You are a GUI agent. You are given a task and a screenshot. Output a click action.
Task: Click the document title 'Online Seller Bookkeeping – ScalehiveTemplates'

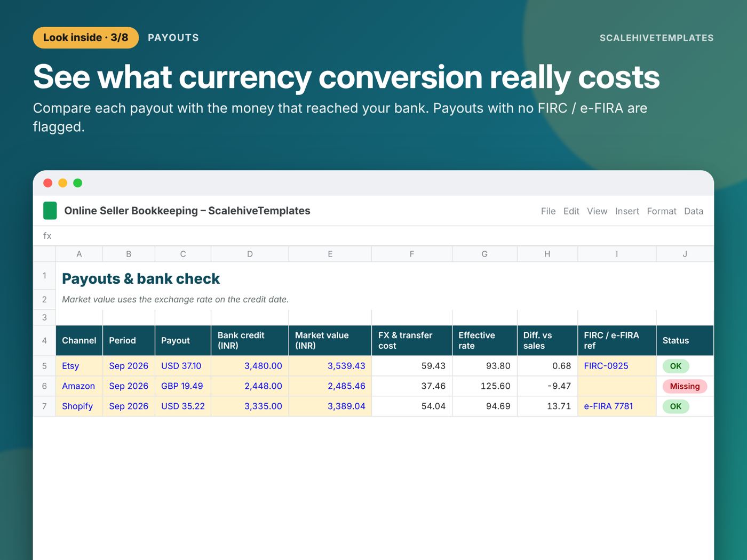click(187, 211)
